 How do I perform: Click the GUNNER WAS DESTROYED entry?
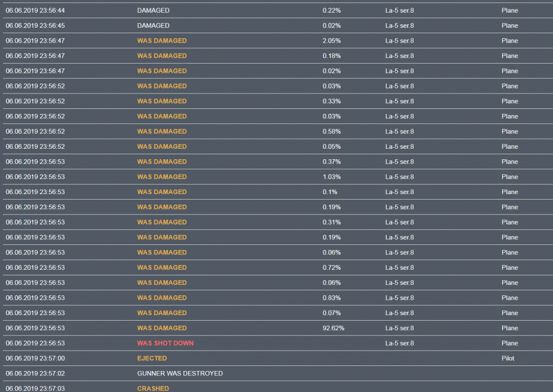(180, 373)
